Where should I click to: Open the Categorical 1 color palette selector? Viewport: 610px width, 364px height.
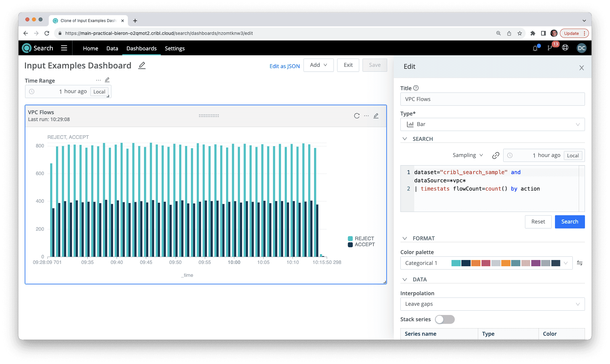tap(486, 263)
